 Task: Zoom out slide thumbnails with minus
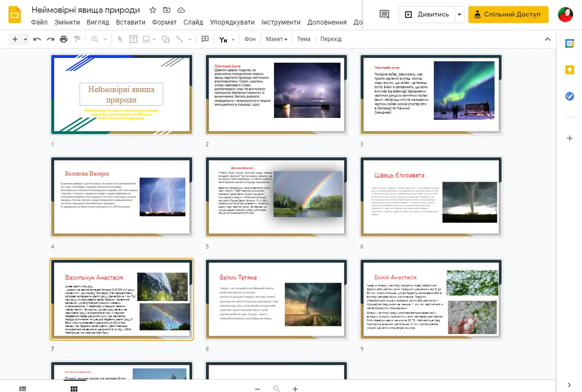tap(258, 389)
